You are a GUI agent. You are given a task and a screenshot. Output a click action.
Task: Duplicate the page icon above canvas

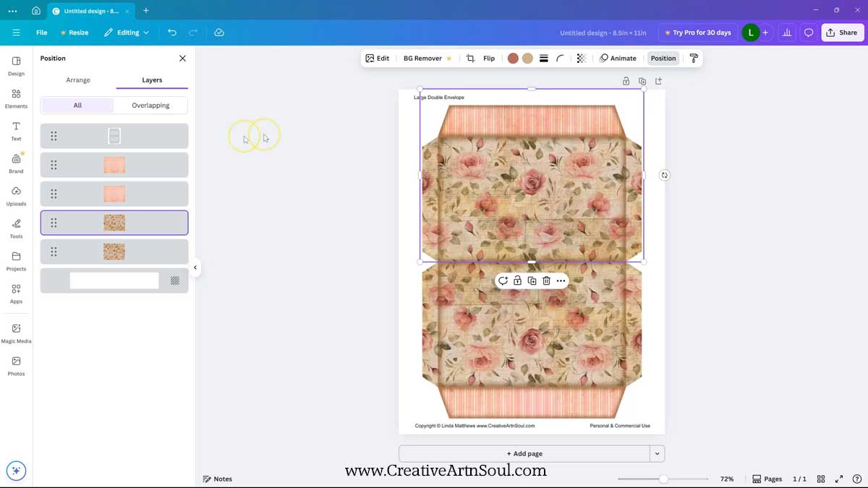[642, 81]
